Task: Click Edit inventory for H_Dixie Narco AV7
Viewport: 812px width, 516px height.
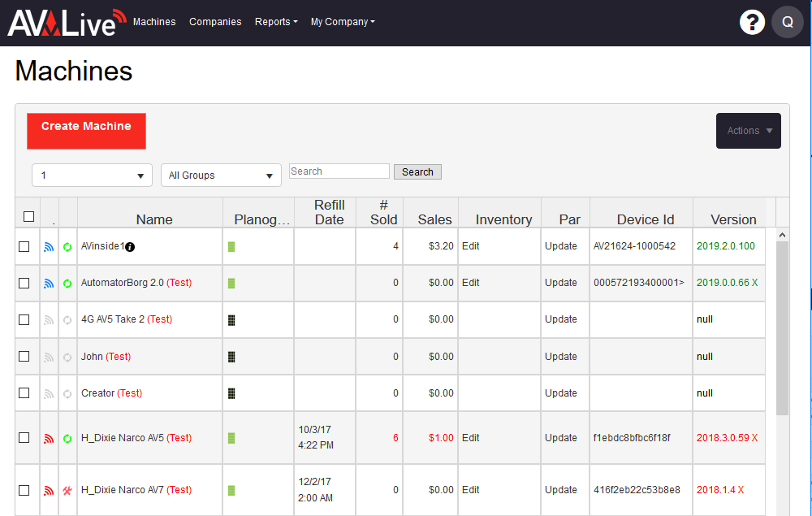Action: click(x=471, y=489)
